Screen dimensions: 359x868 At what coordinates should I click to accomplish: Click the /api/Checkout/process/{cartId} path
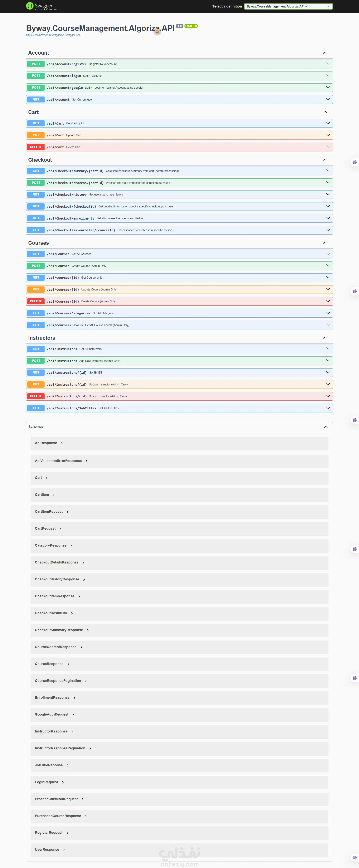(x=75, y=183)
